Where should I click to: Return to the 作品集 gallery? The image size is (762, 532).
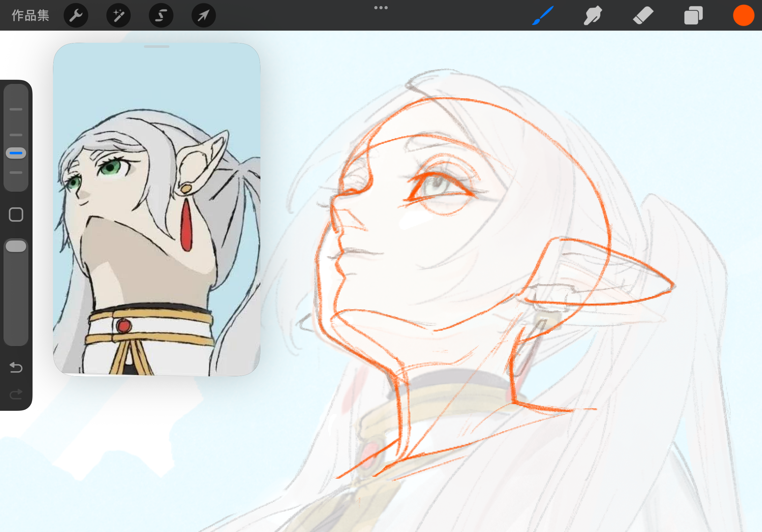30,16
